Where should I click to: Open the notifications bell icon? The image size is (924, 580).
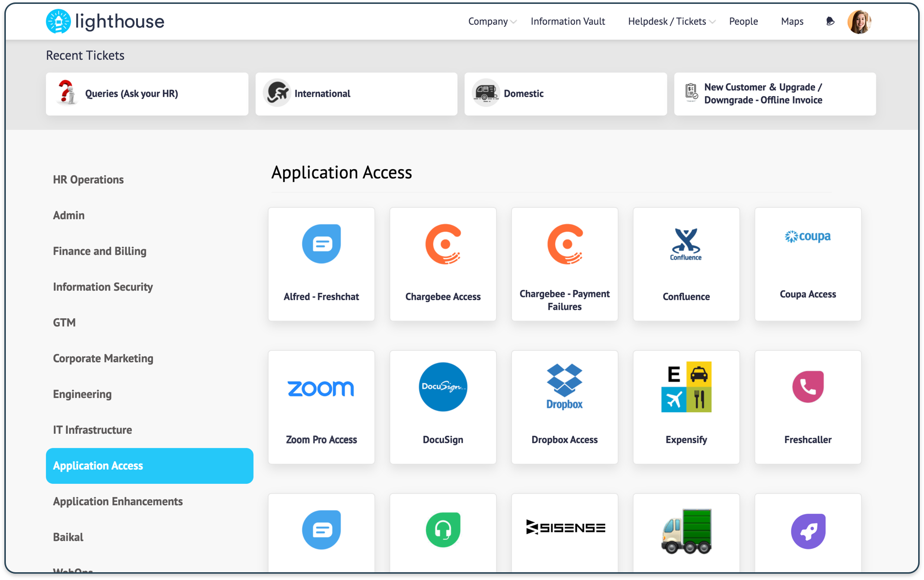click(x=830, y=21)
